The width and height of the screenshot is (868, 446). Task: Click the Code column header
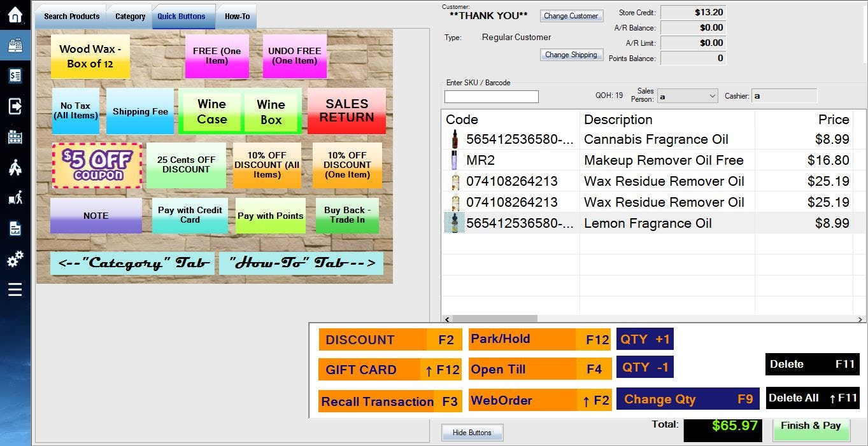510,120
